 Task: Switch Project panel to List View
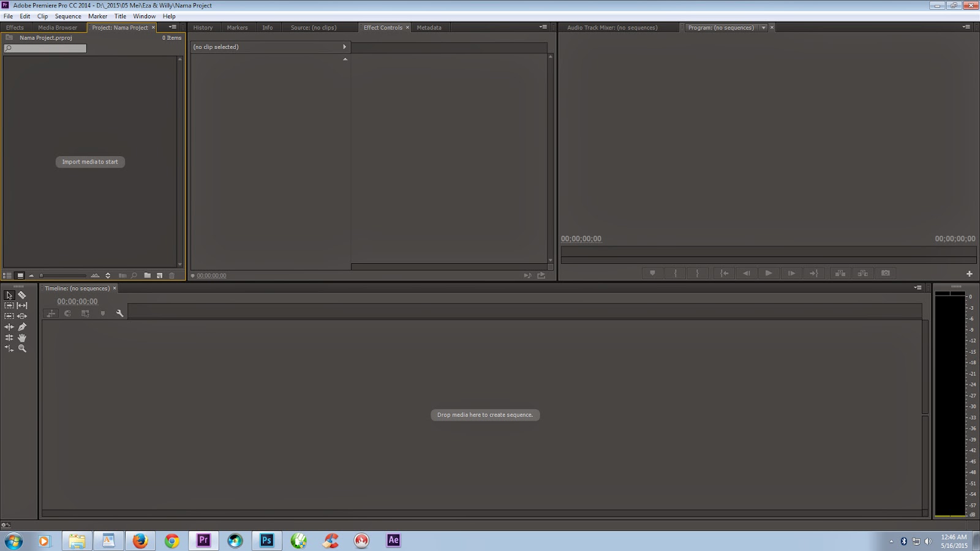point(8,275)
